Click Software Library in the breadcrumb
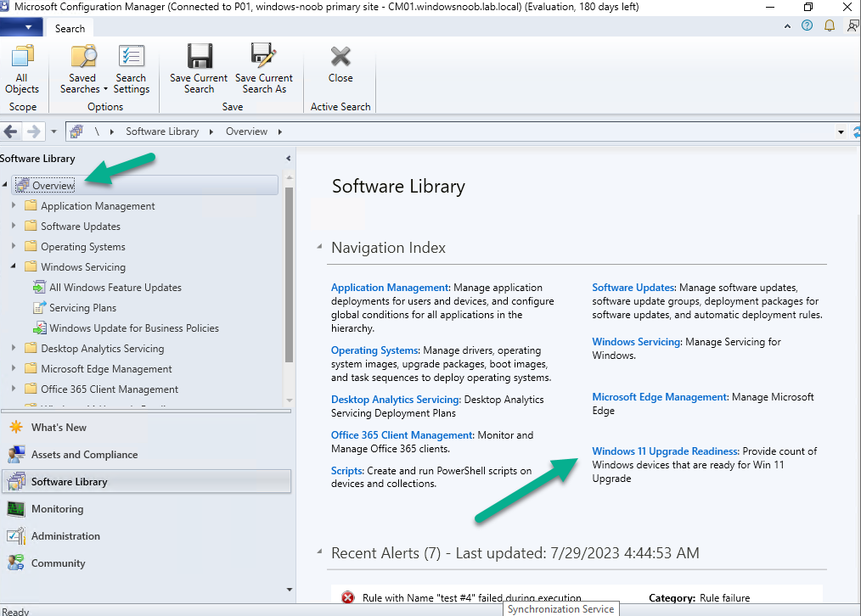Viewport: 861px width, 616px height. [162, 132]
